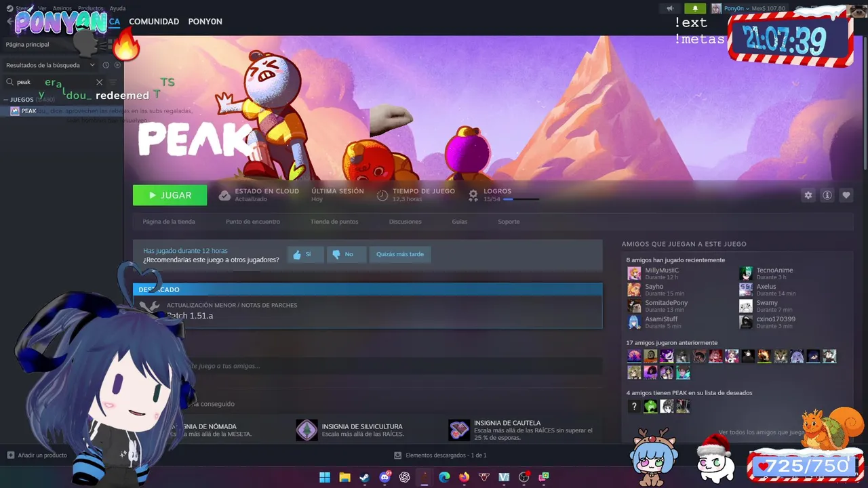Open the Página de la tienda tab
The width and height of the screenshot is (868, 488).
(169, 222)
